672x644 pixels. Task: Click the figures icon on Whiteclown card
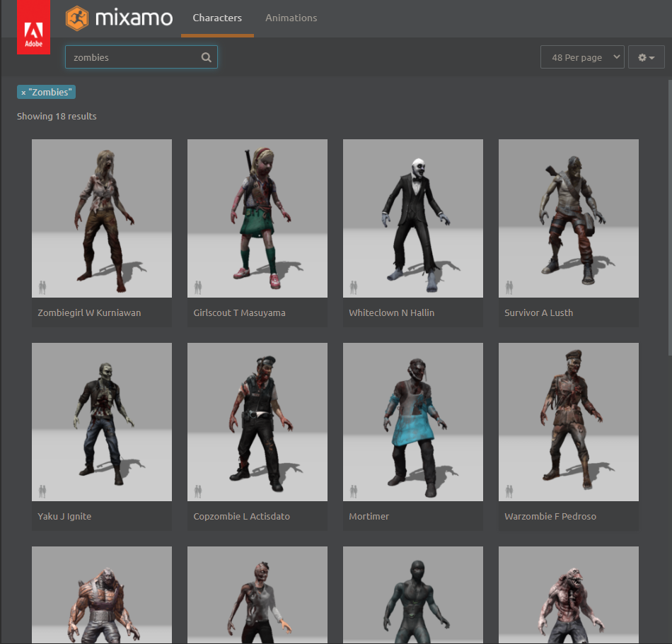[353, 287]
